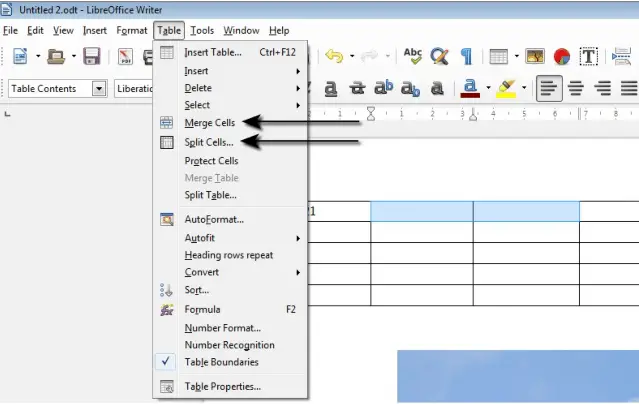
Task: Click the Redo arrow icon
Action: tap(370, 56)
